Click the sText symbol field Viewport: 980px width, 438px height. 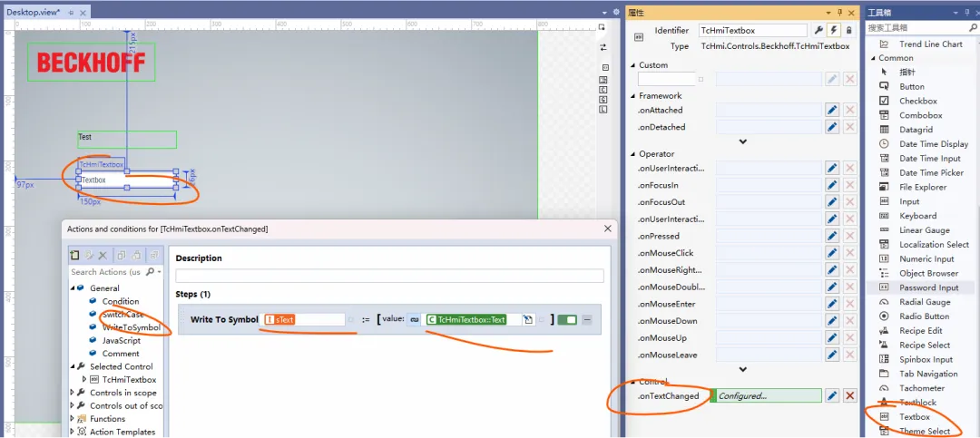(x=304, y=319)
